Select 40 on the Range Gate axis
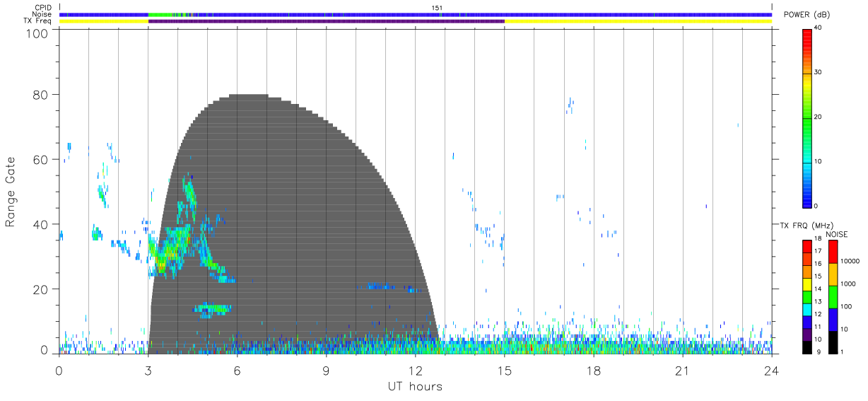The image size is (868, 401). point(39,224)
